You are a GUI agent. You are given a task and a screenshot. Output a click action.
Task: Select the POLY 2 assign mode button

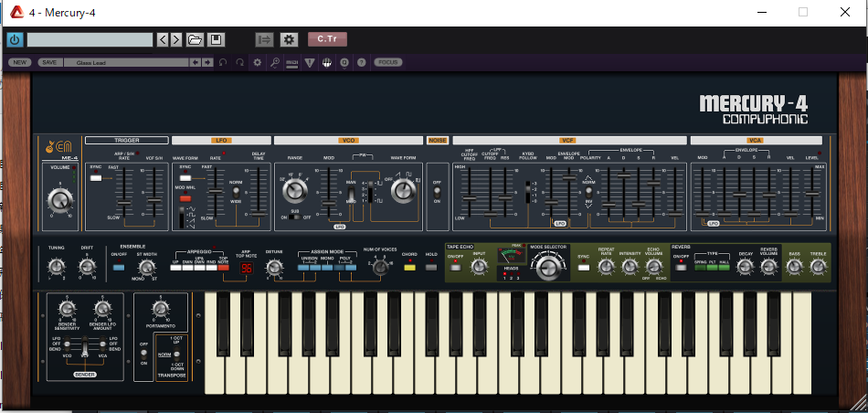point(351,268)
